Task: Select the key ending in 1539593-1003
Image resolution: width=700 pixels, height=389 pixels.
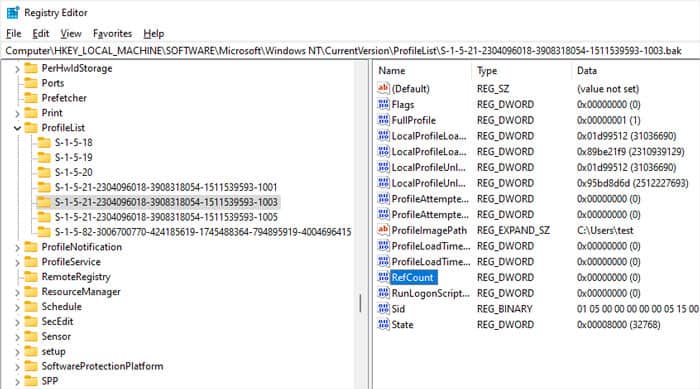Action: [166, 202]
